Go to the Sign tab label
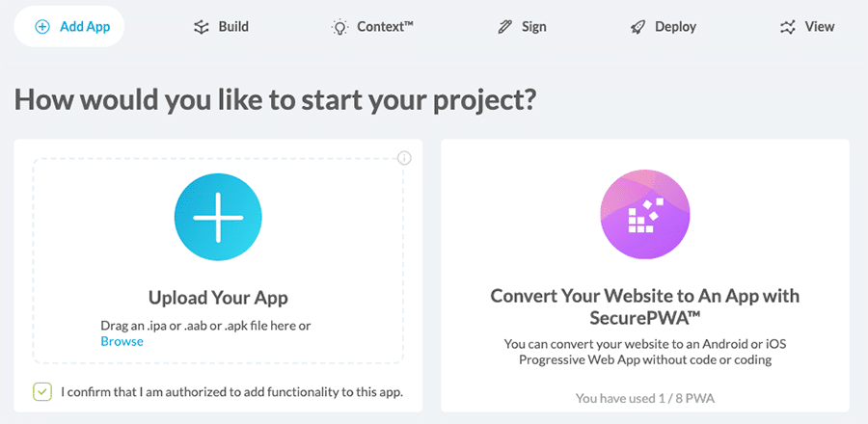The width and height of the screenshot is (868, 424). [x=534, y=27]
